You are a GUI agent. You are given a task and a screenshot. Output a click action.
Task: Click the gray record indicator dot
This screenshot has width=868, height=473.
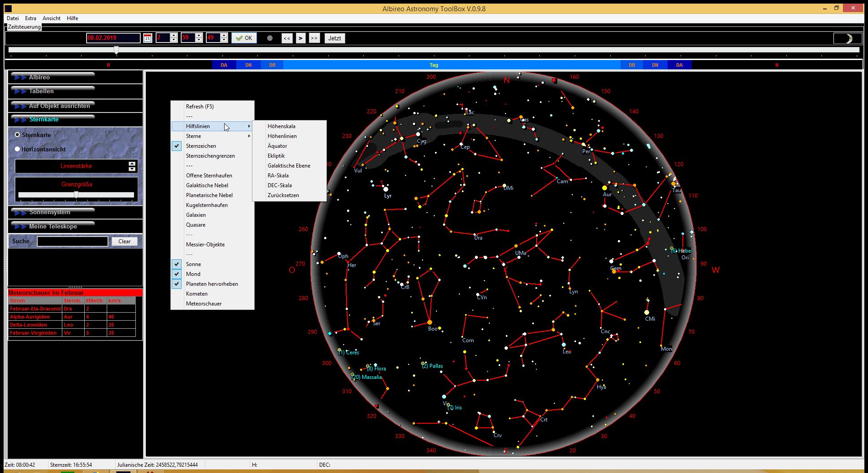click(x=269, y=38)
